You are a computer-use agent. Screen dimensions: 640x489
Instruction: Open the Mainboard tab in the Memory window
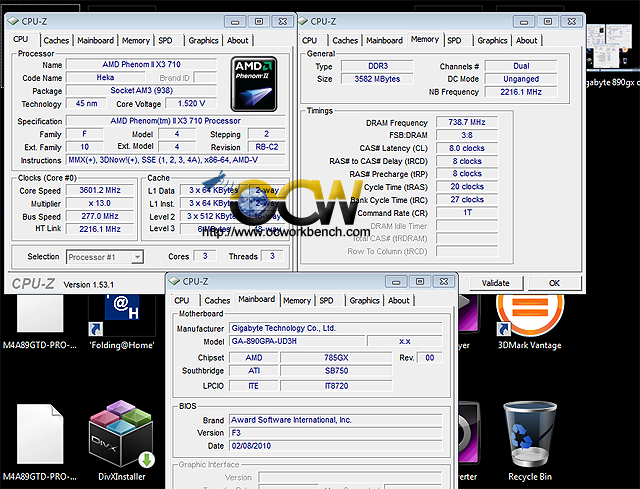[384, 40]
